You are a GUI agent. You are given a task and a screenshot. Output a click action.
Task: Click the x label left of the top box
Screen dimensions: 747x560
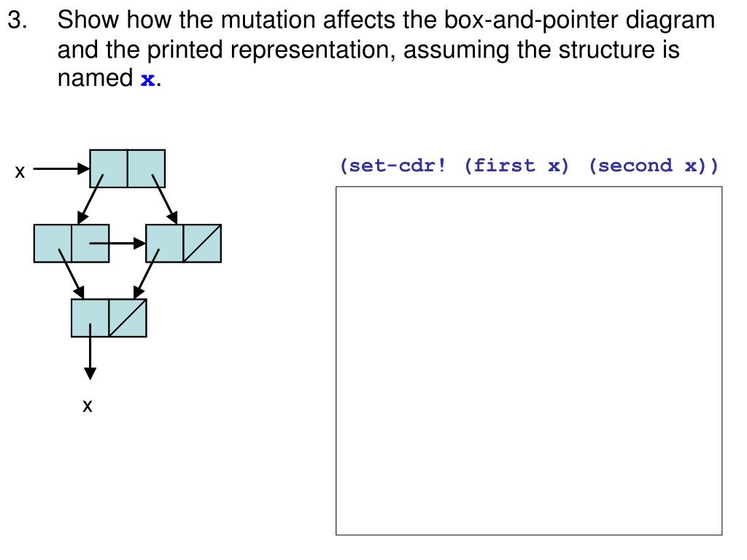20,171
